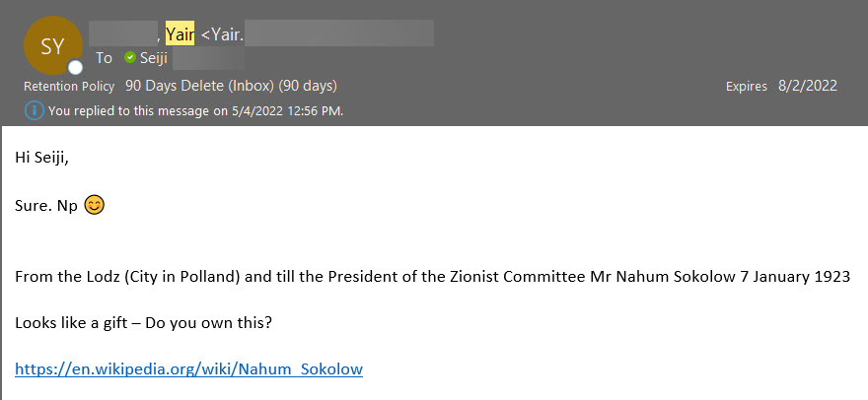Open the Nahum Sokolow Wikipedia link
This screenshot has width=868, height=400.
(x=188, y=369)
